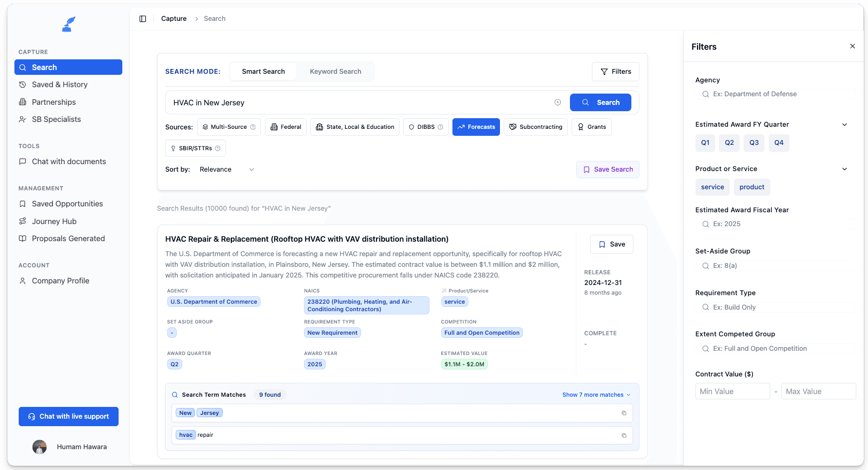Switch to Keyword Search tab
Screen dimensions: 868x470
point(335,72)
